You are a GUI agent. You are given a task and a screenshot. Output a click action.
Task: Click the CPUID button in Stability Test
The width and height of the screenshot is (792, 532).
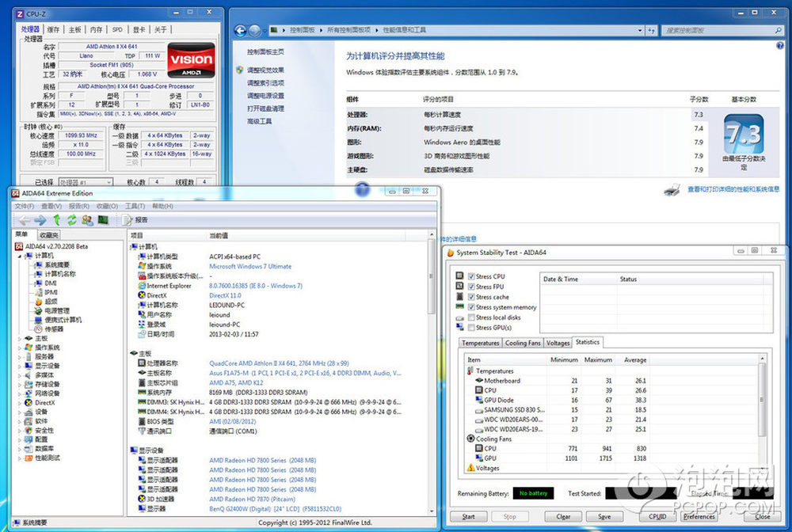coord(657,517)
